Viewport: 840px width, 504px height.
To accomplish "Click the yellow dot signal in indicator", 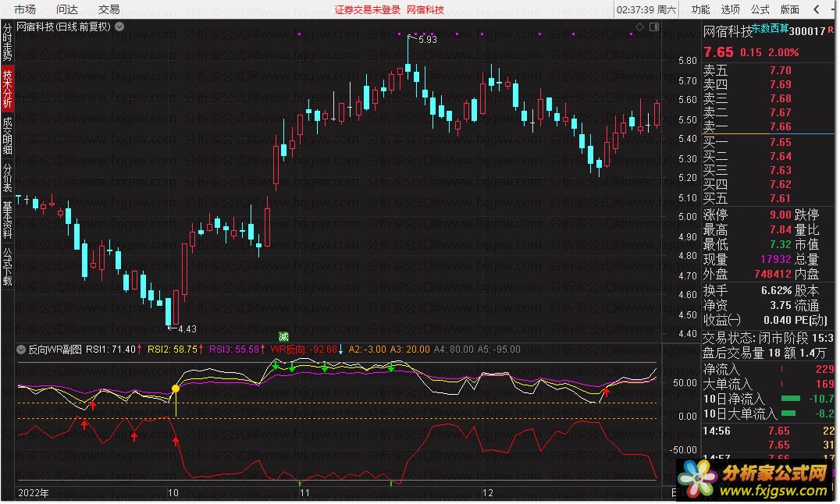I will pyautogui.click(x=175, y=389).
